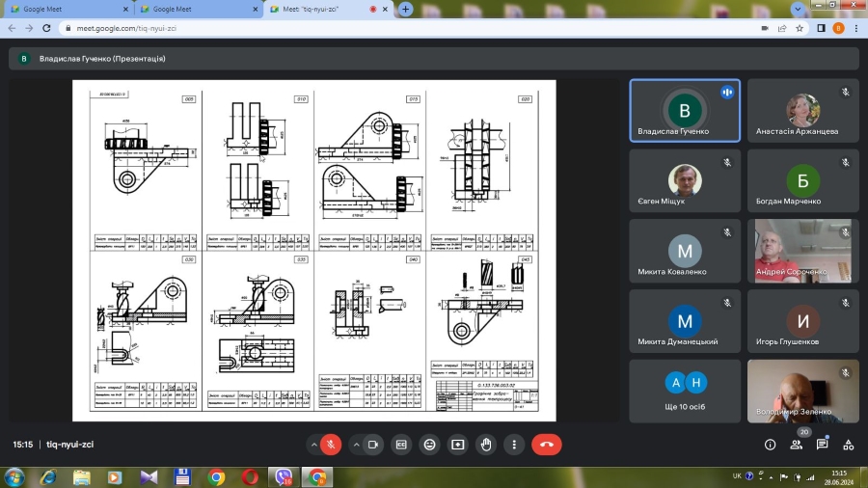Expand video settings arrow beside camera
868x488 pixels.
[356, 445]
